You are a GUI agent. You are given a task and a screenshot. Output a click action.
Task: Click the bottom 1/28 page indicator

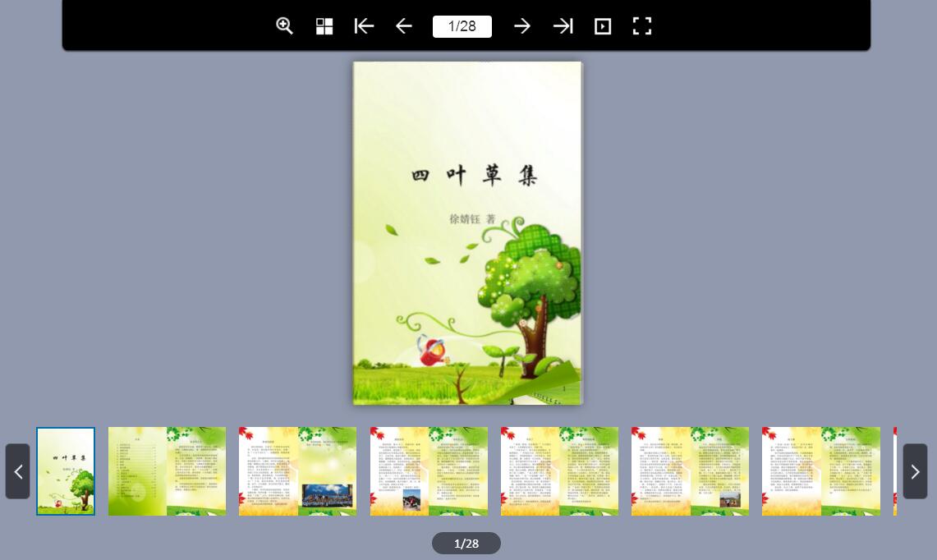(x=466, y=544)
